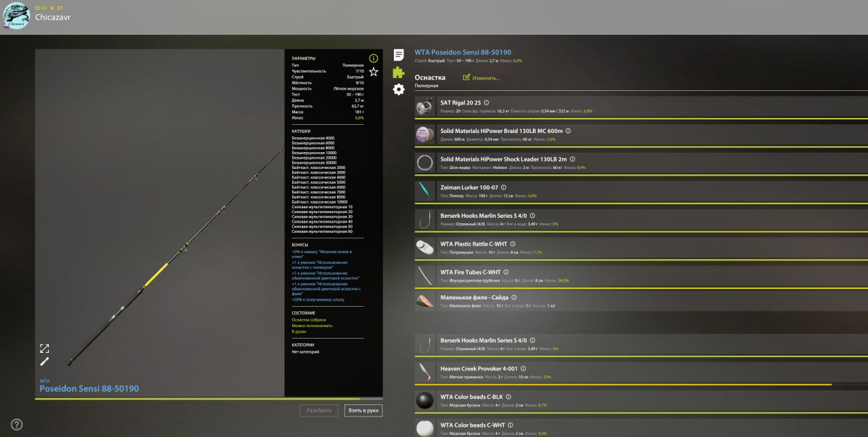
Task: Click the Изменить... link
Action: click(x=486, y=78)
